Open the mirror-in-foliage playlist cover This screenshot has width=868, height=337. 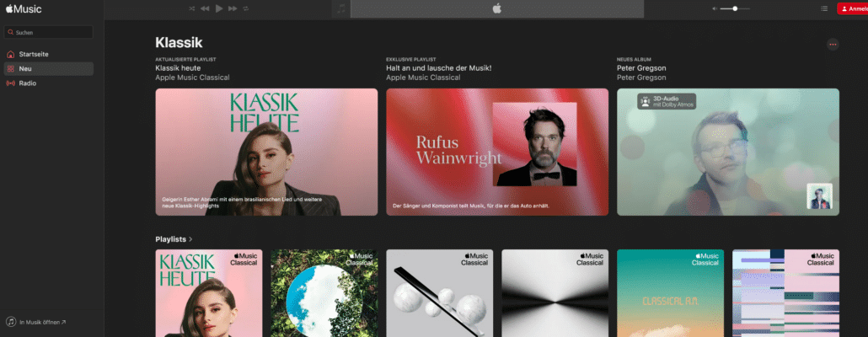[324, 293]
